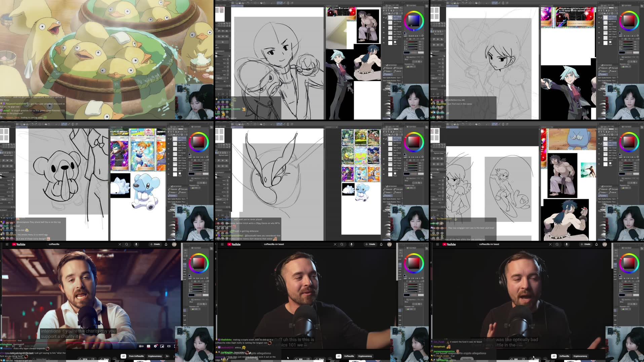
Task: Open the account avatar in the 'charity guy' caption frame
Action: 174,244
